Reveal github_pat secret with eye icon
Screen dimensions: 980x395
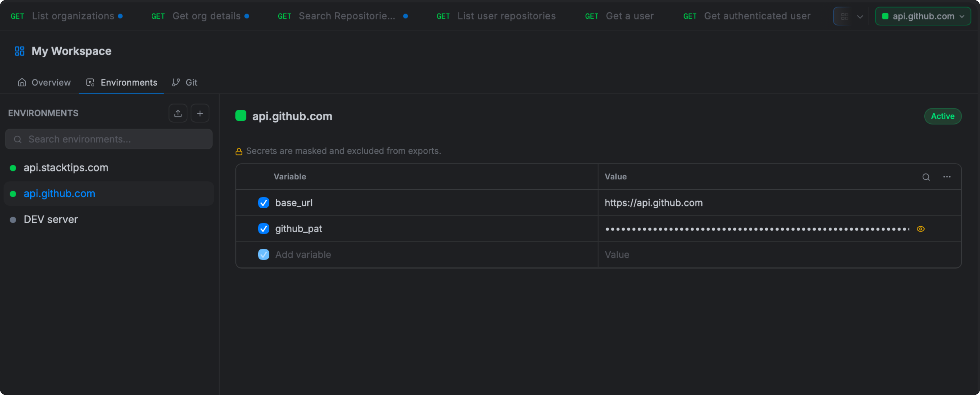click(921, 229)
